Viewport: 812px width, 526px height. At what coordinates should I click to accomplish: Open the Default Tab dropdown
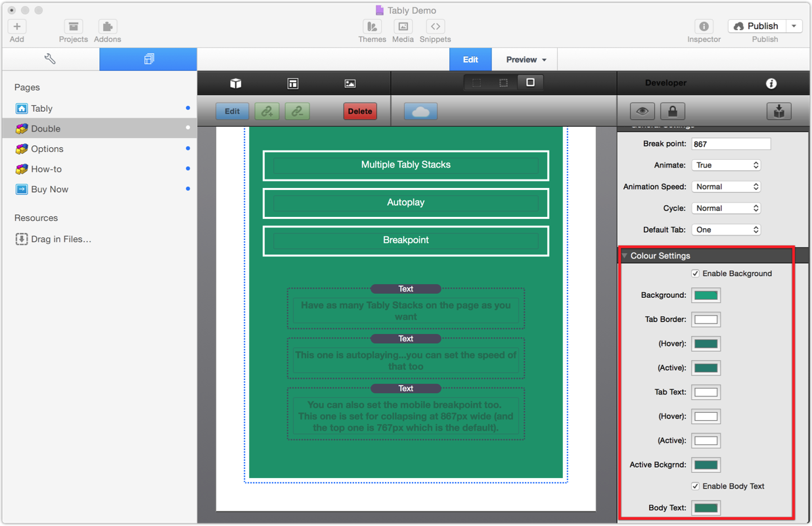[x=726, y=230]
